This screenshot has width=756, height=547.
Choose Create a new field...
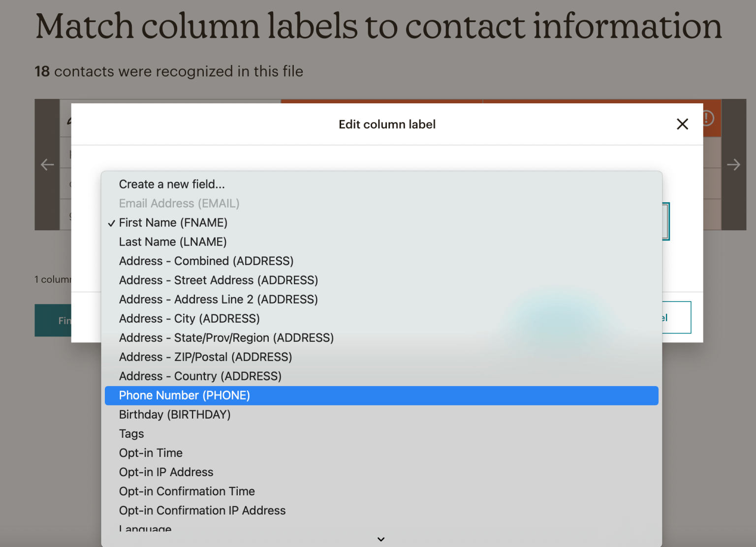(x=171, y=184)
